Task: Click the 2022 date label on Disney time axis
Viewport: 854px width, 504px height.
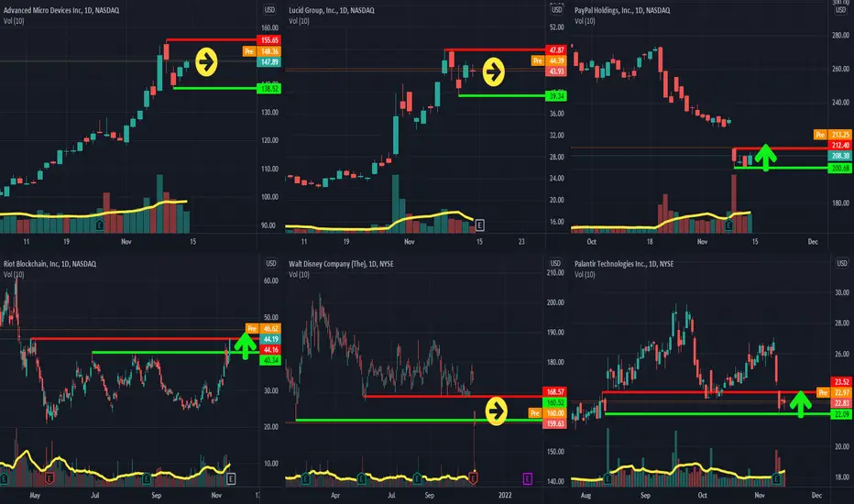Action: click(505, 495)
